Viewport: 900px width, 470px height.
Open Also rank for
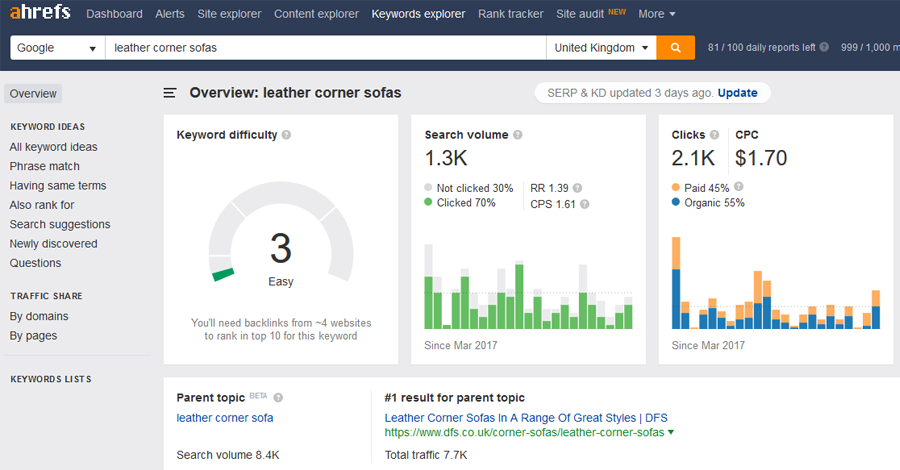coord(42,205)
